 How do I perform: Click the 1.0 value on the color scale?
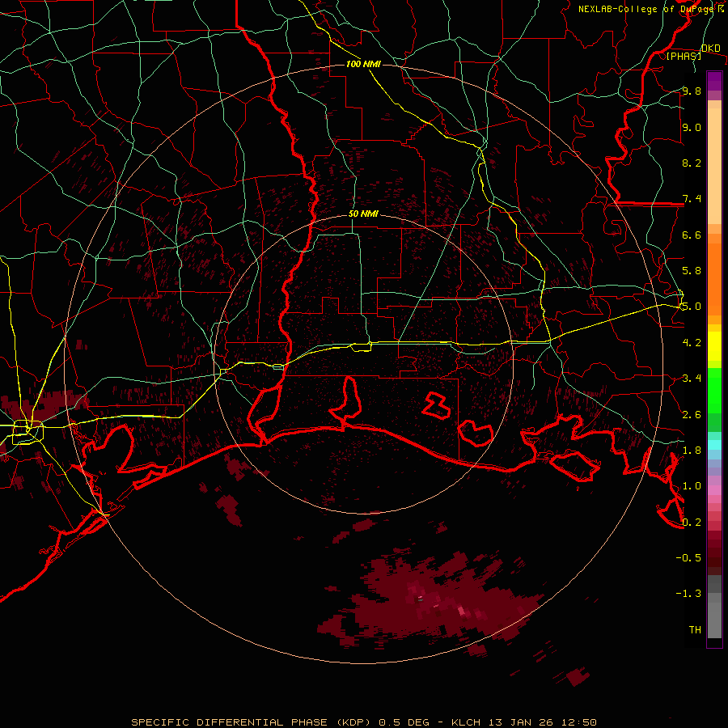click(x=692, y=486)
